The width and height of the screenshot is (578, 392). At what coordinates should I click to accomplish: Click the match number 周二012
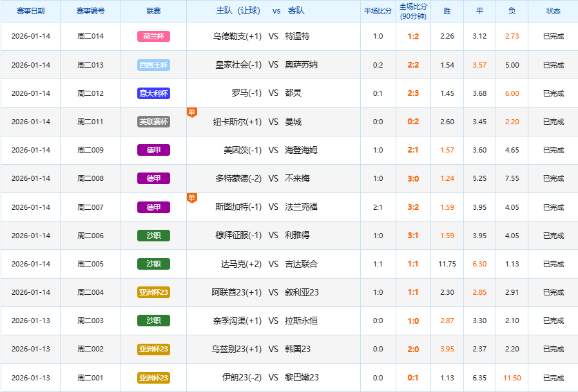point(90,93)
